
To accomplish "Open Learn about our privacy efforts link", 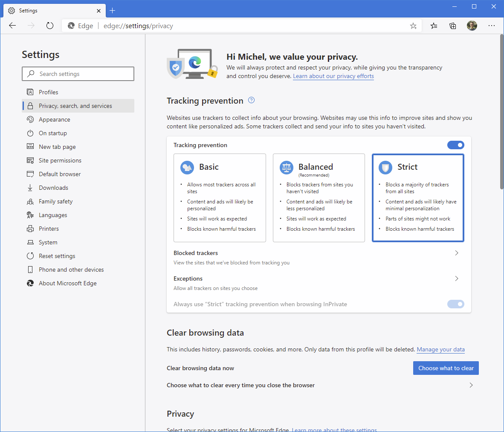I will (333, 76).
